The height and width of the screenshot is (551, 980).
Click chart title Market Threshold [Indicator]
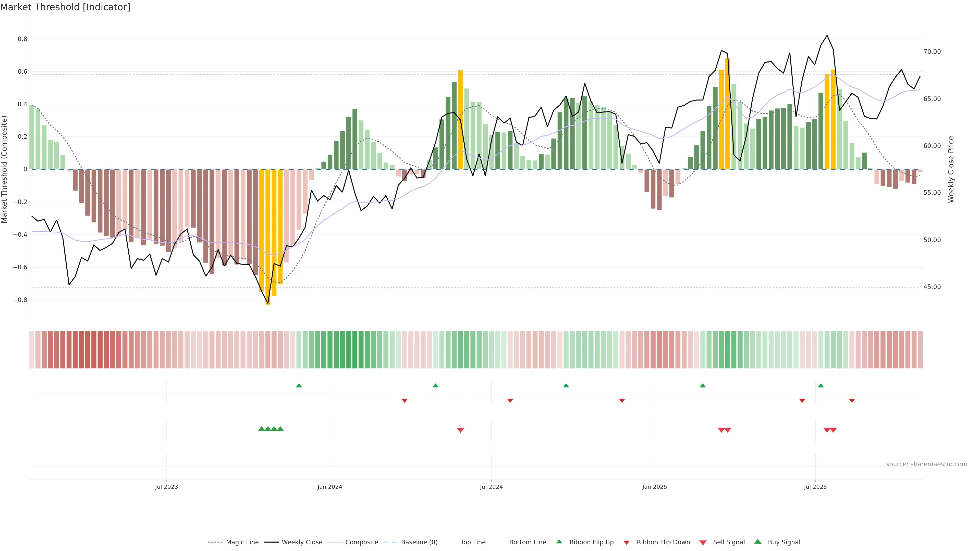[65, 7]
